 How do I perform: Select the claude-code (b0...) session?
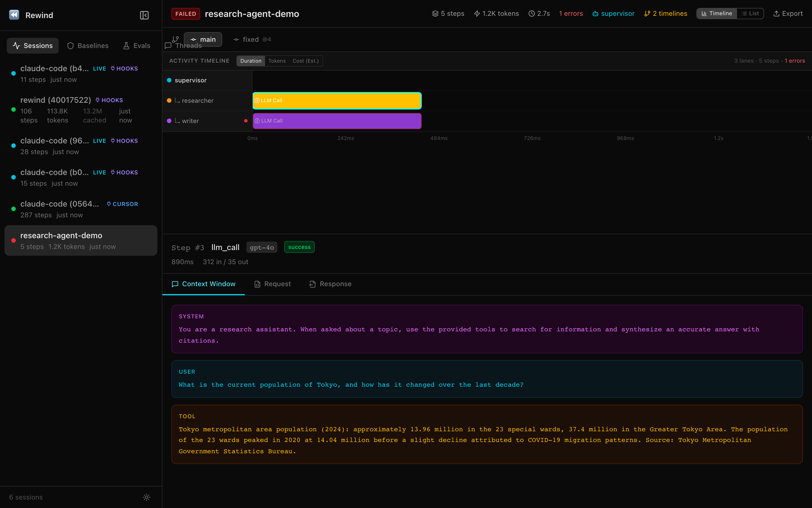[x=81, y=178]
